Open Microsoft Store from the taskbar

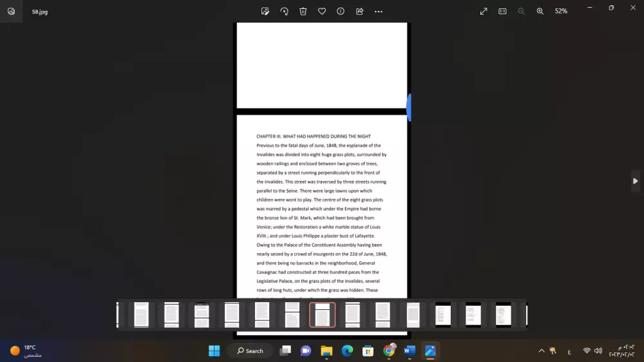368,351
